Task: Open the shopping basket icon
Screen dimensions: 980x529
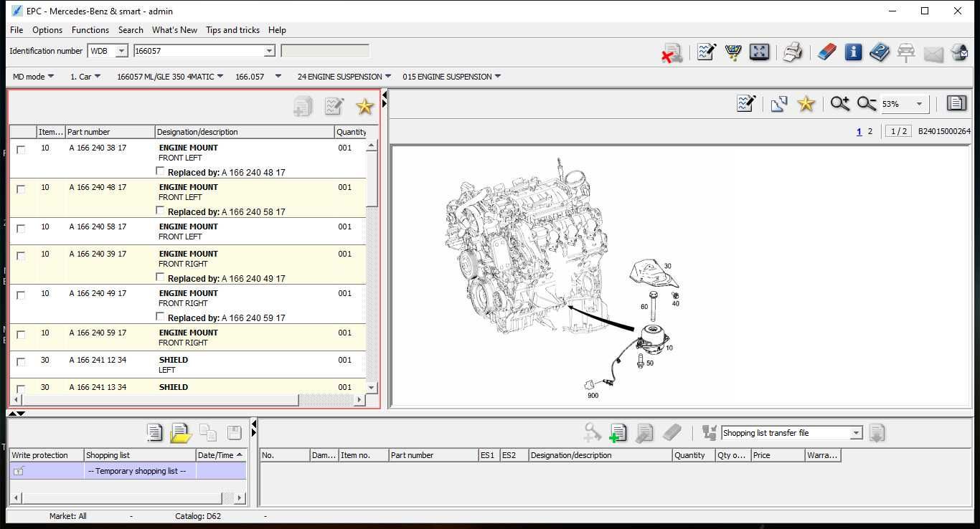Action: pyautogui.click(x=732, y=52)
